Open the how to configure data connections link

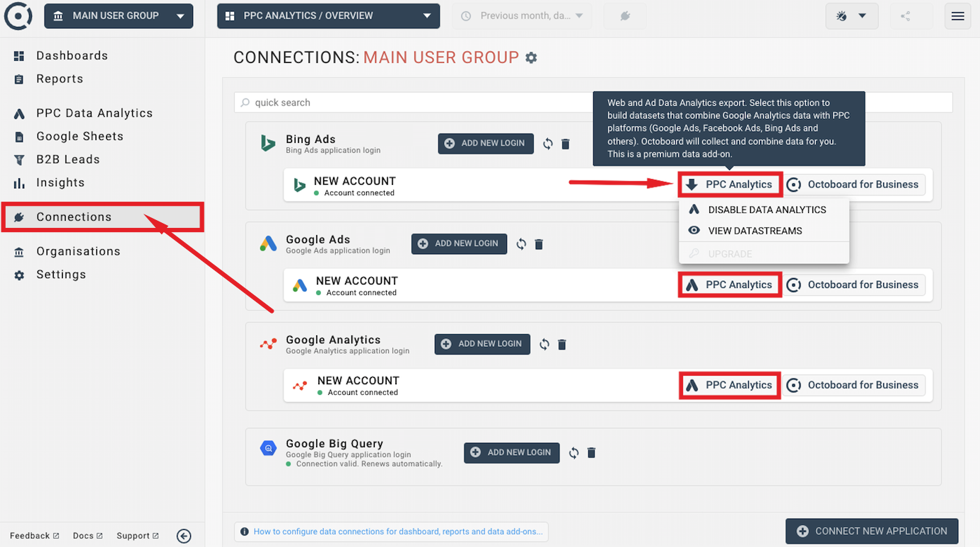pos(398,531)
